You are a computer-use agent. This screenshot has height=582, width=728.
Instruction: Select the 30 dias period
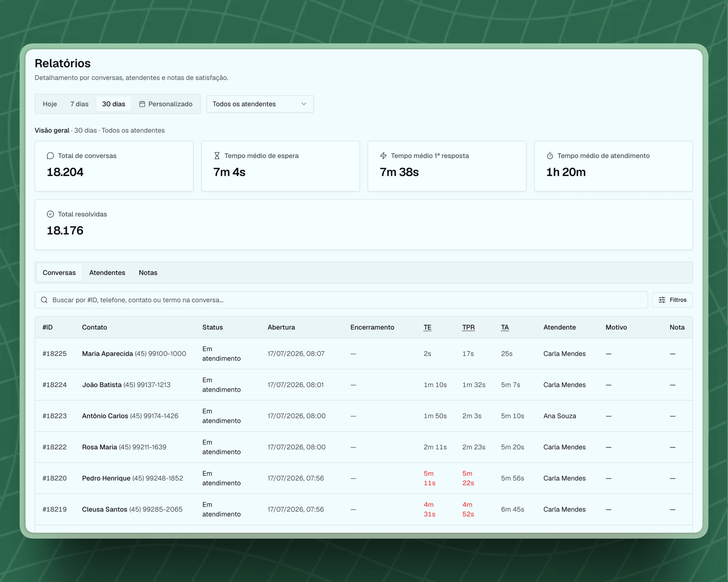click(113, 104)
